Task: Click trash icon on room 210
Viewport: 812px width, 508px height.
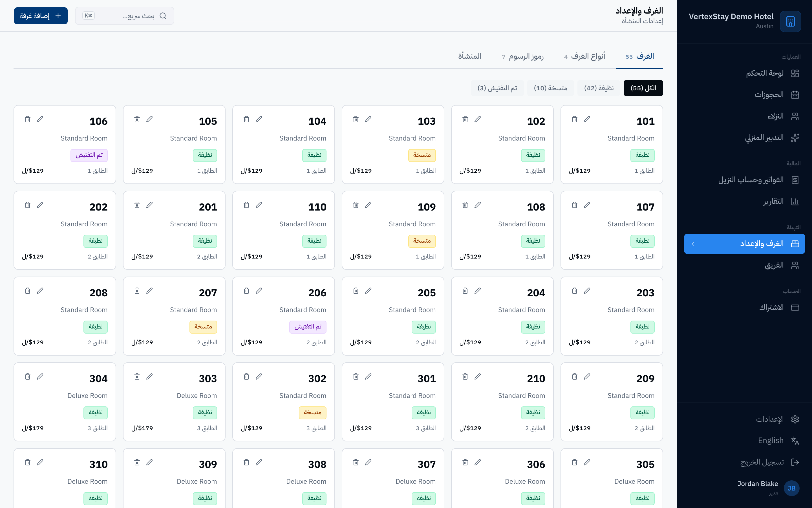Action: point(465,377)
